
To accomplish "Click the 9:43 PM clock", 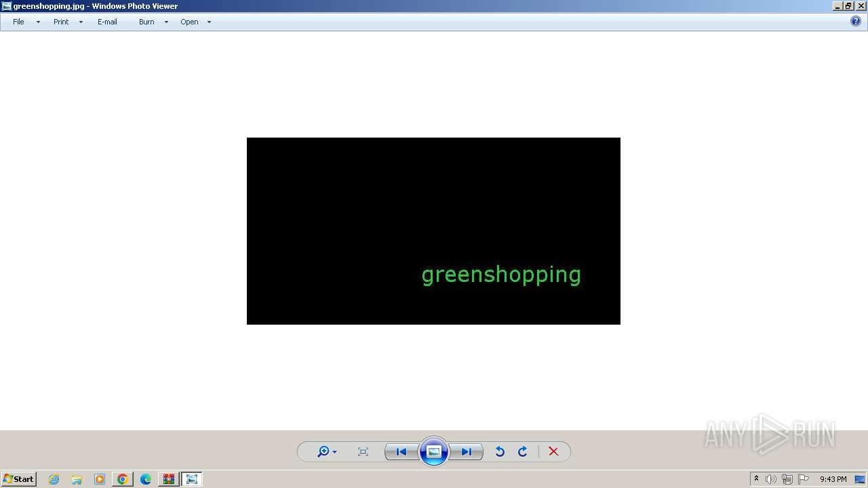I will (x=833, y=479).
